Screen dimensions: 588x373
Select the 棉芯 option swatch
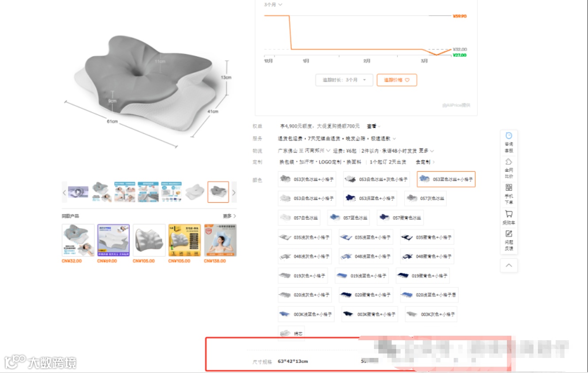(291, 333)
